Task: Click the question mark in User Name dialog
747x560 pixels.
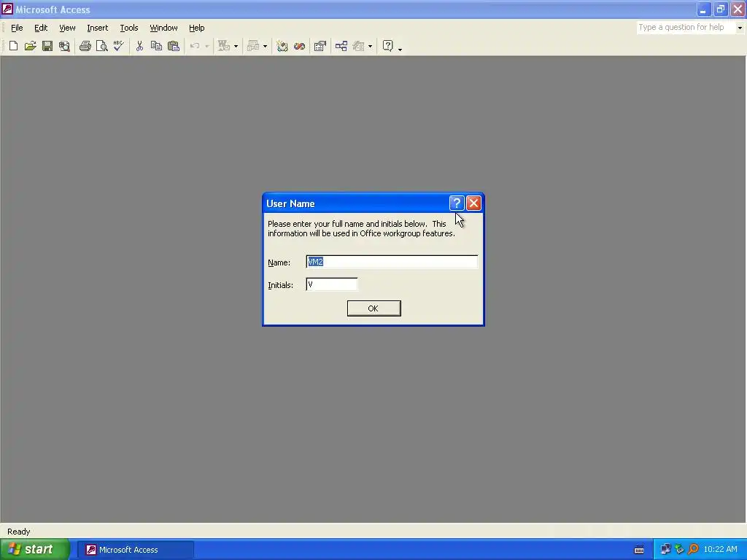Action: [457, 203]
